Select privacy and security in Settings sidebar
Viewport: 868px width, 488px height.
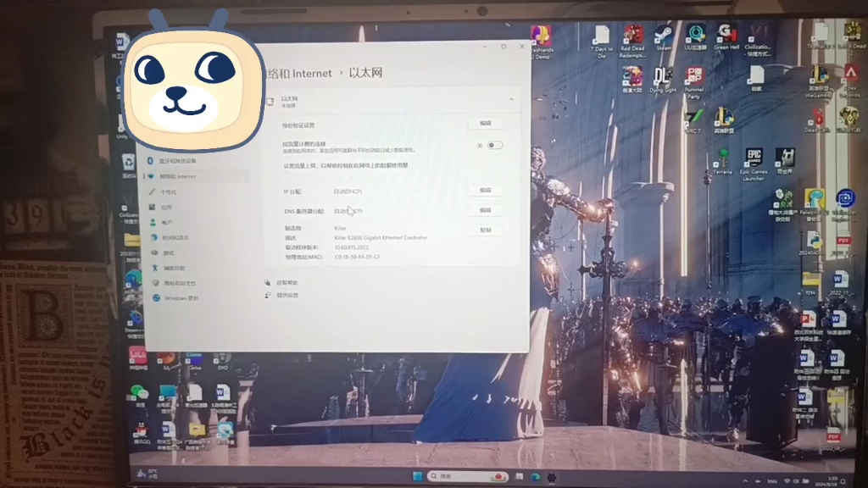(180, 283)
